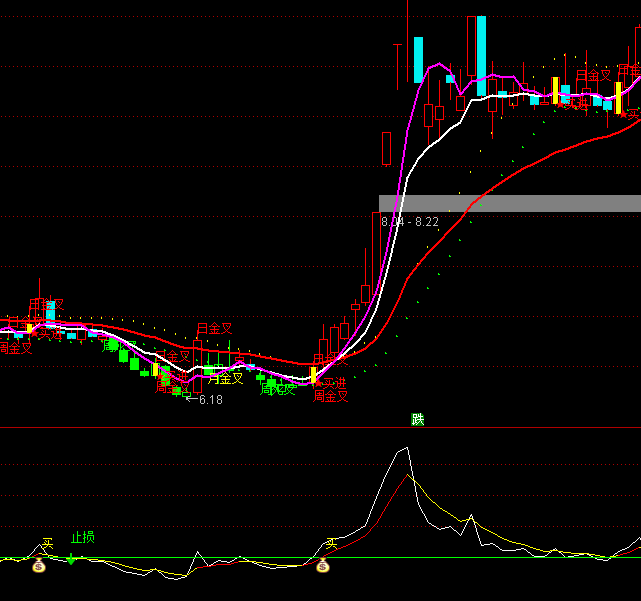
Task: Click the 周金叉 label below the breakout
Action: (x=331, y=396)
